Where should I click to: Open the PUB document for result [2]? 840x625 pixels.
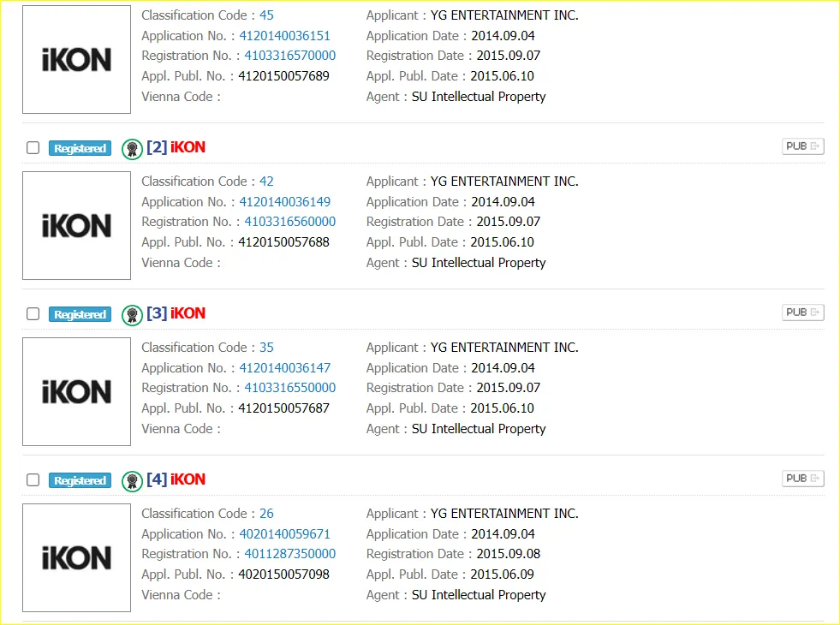coord(802,146)
